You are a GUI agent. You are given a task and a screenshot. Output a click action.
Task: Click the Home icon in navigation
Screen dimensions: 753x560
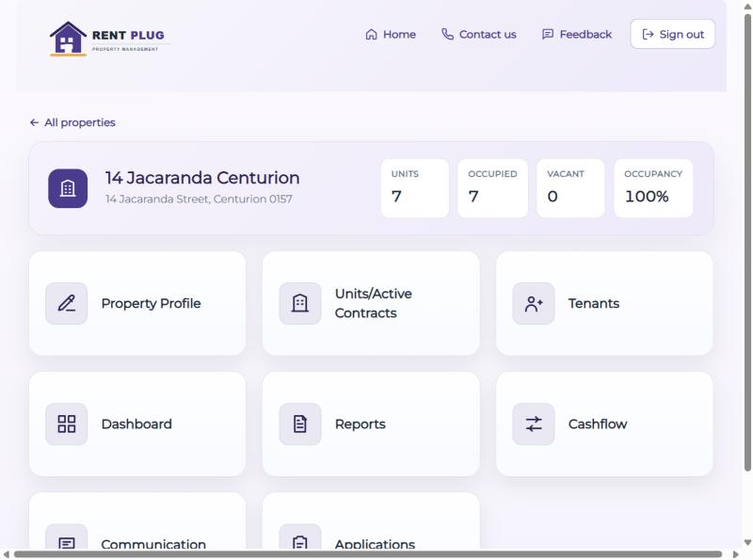[x=371, y=35]
